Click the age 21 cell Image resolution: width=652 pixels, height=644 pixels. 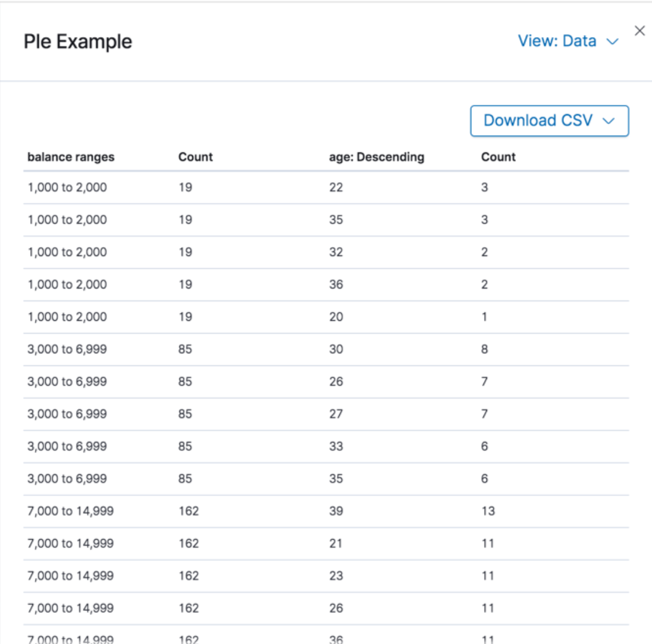click(x=336, y=543)
